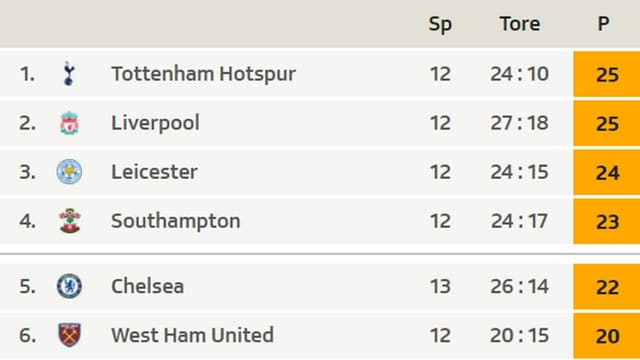
Task: Open the Liverpool team link
Action: click(x=155, y=123)
